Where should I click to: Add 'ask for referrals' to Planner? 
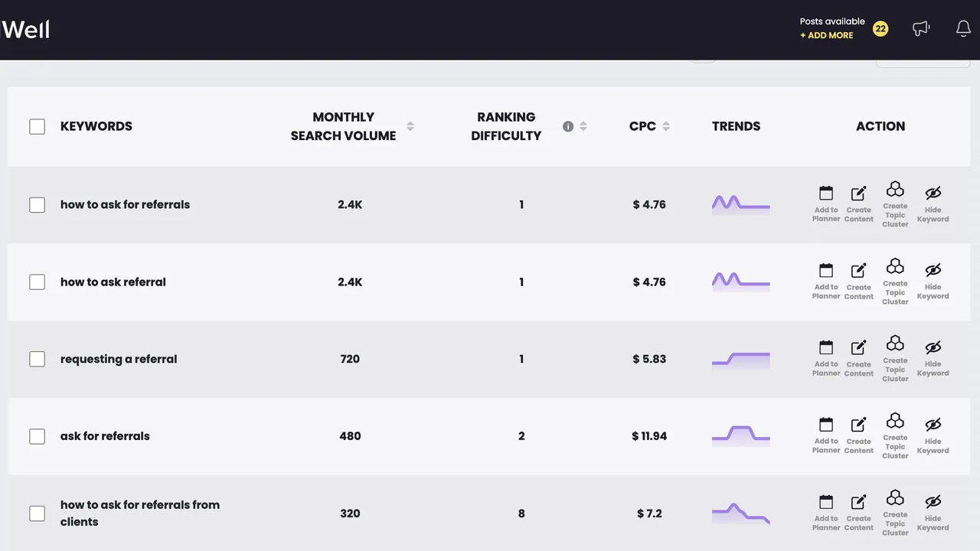click(x=825, y=435)
